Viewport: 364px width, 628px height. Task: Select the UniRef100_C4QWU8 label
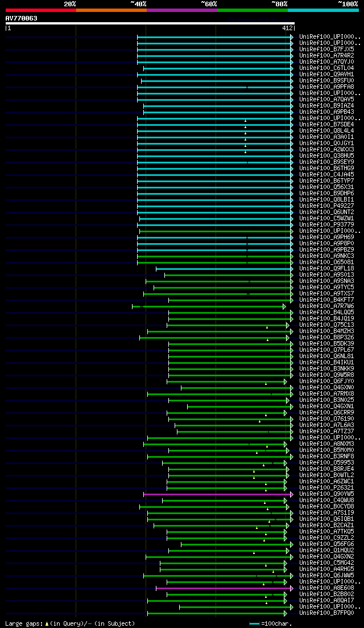pyautogui.click(x=326, y=500)
